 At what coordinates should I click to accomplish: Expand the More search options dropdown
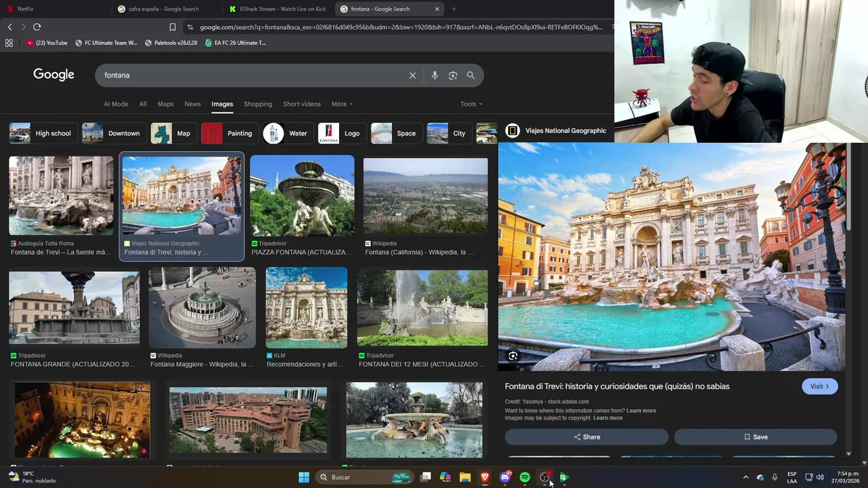(342, 104)
